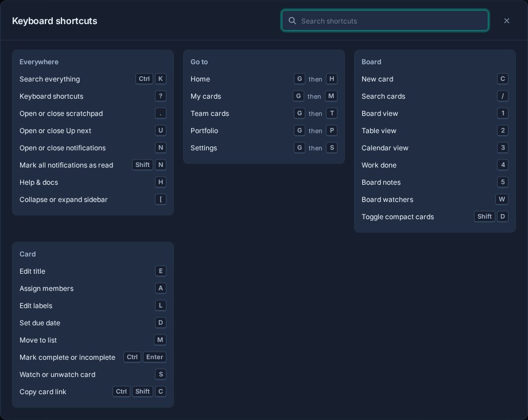Click the E key cap for Edit title
The image size is (528, 420).
pyautogui.click(x=161, y=271)
